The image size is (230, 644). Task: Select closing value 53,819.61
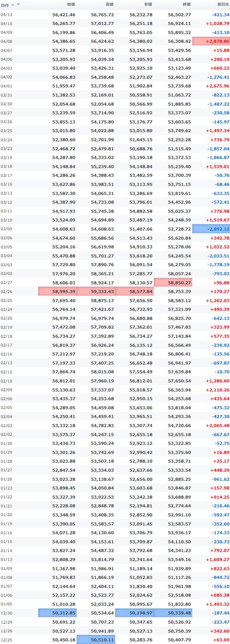click(x=179, y=193)
